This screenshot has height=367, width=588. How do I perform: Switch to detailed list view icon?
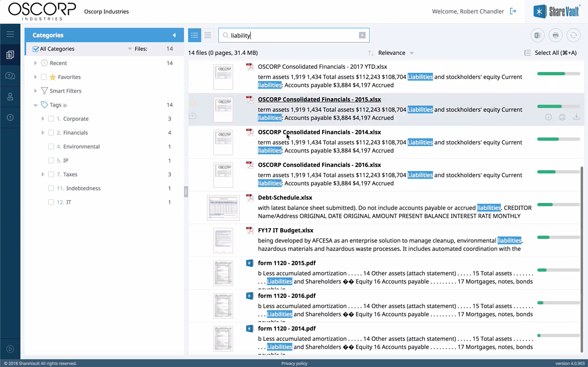[x=195, y=35]
